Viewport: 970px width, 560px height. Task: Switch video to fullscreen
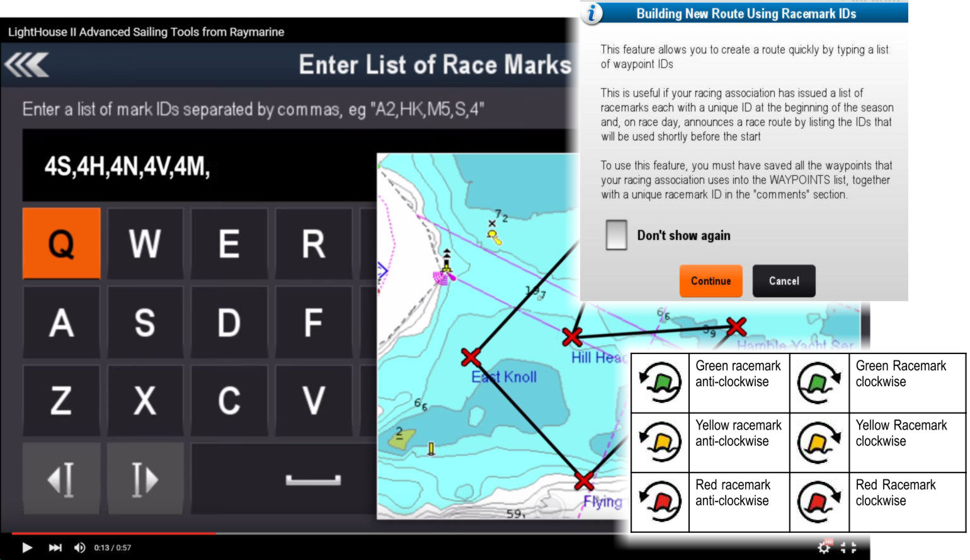[x=849, y=547]
